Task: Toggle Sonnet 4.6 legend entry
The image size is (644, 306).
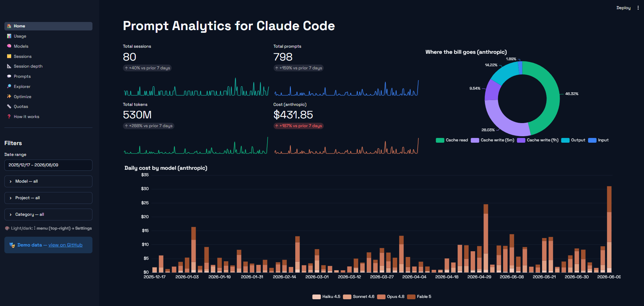Action: [x=359, y=297]
